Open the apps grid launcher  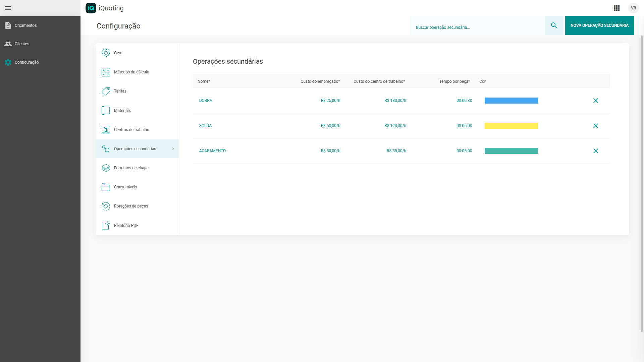click(x=617, y=8)
